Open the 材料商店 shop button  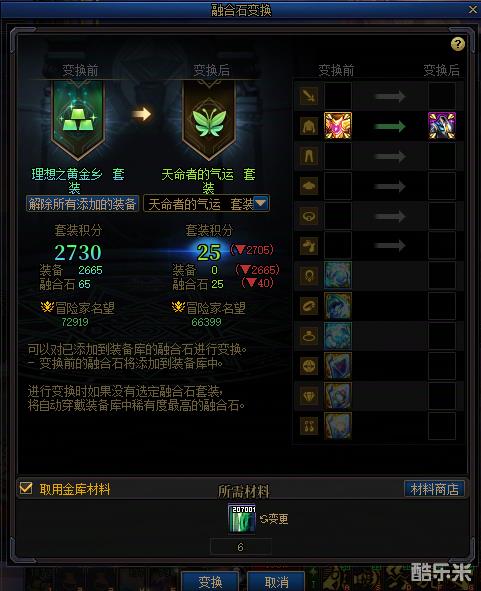[434, 489]
